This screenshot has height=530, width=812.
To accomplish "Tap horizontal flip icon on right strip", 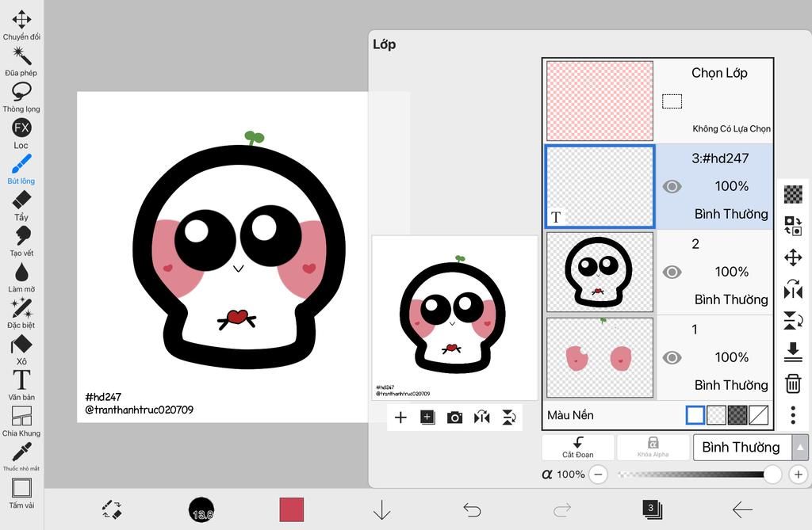I will pyautogui.click(x=793, y=289).
